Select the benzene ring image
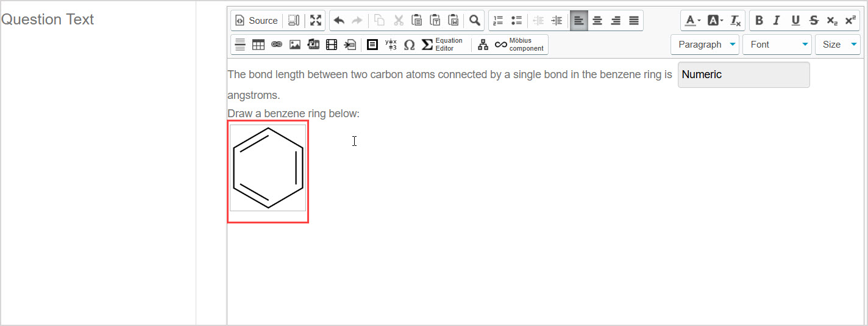The image size is (868, 326). (x=268, y=168)
